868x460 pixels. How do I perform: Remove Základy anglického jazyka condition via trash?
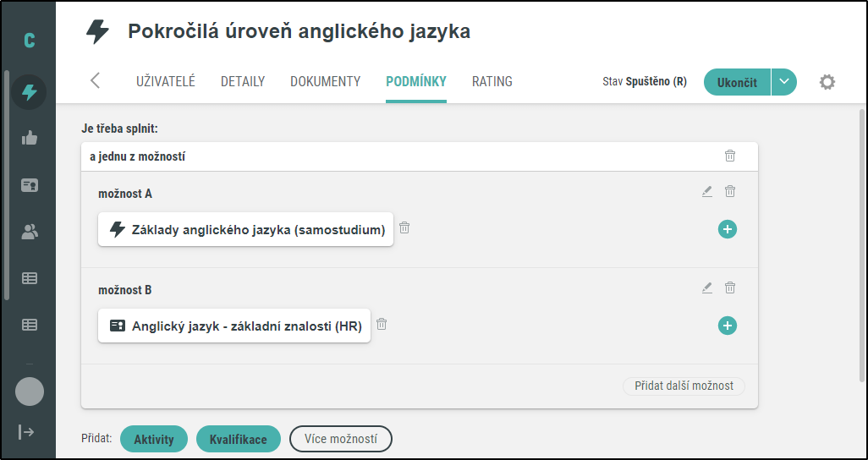pyautogui.click(x=404, y=227)
